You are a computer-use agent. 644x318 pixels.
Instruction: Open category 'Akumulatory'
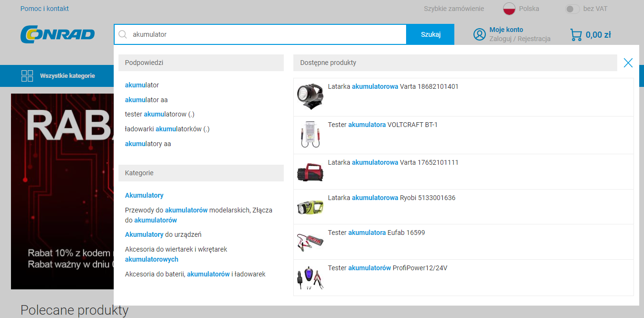tap(144, 195)
